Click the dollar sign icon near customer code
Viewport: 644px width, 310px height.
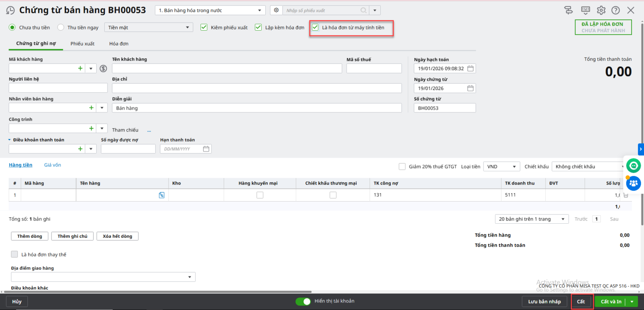pyautogui.click(x=103, y=69)
